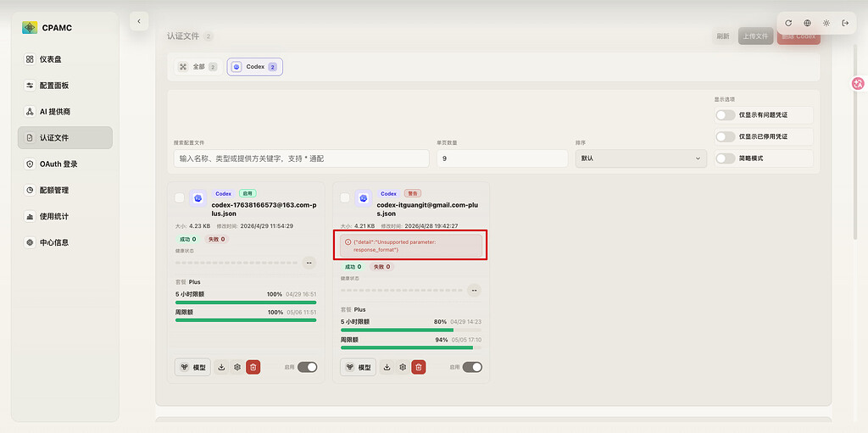Viewport: 868px width, 433px height.
Task: Click 5 小时限额 progress bar at 100%
Action: [x=246, y=303]
